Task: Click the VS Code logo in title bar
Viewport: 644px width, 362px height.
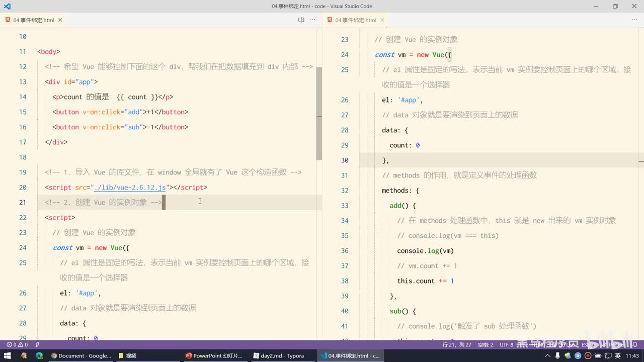Action: [7, 6]
